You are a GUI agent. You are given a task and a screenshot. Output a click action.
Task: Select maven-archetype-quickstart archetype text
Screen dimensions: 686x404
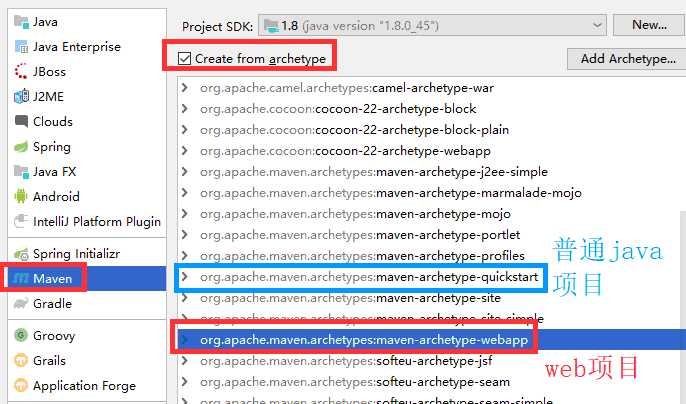click(369, 277)
